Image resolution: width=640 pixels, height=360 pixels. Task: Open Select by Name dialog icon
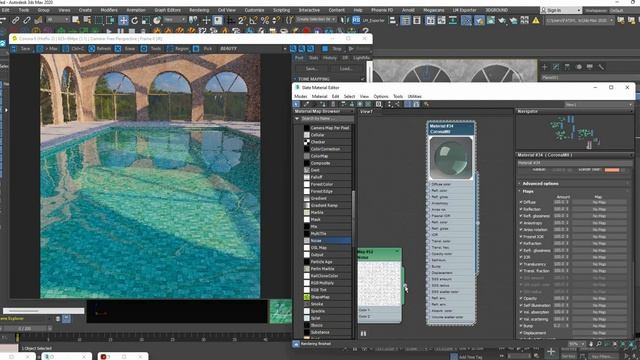[x=87, y=20]
